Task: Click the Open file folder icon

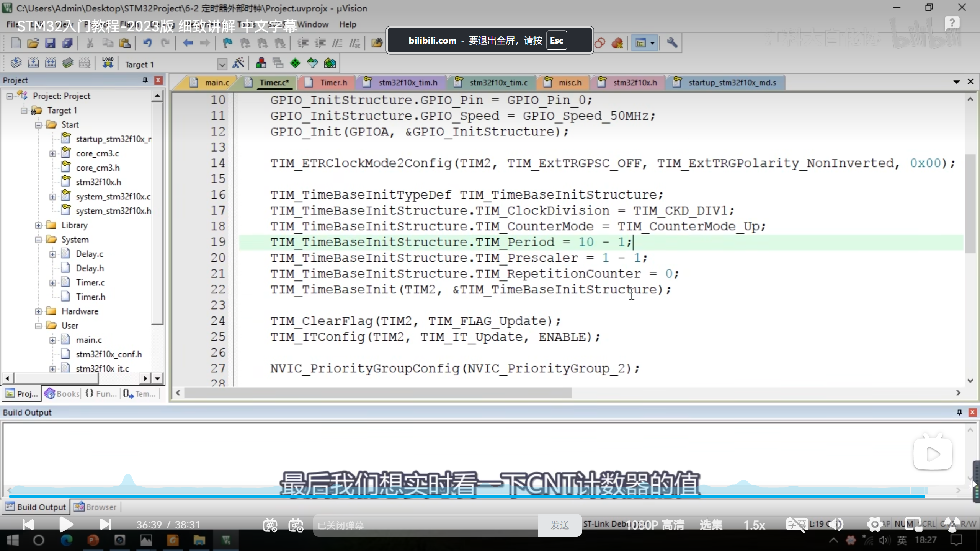Action: pyautogui.click(x=33, y=43)
